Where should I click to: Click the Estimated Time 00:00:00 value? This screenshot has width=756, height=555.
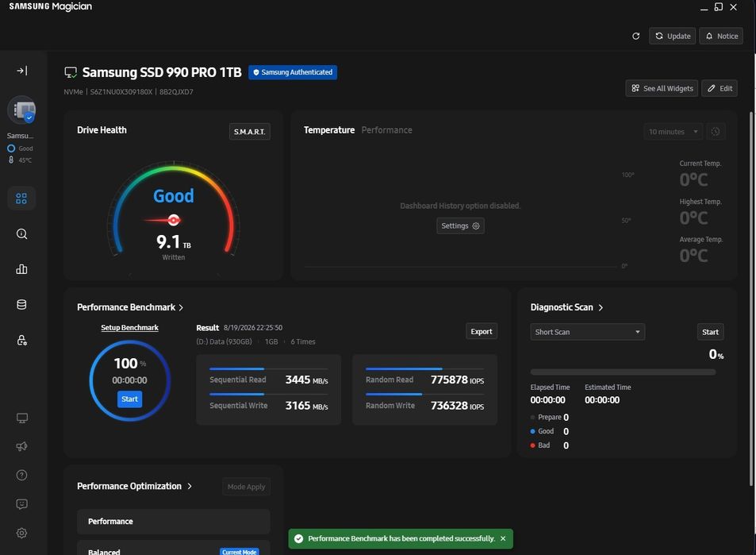[602, 400]
